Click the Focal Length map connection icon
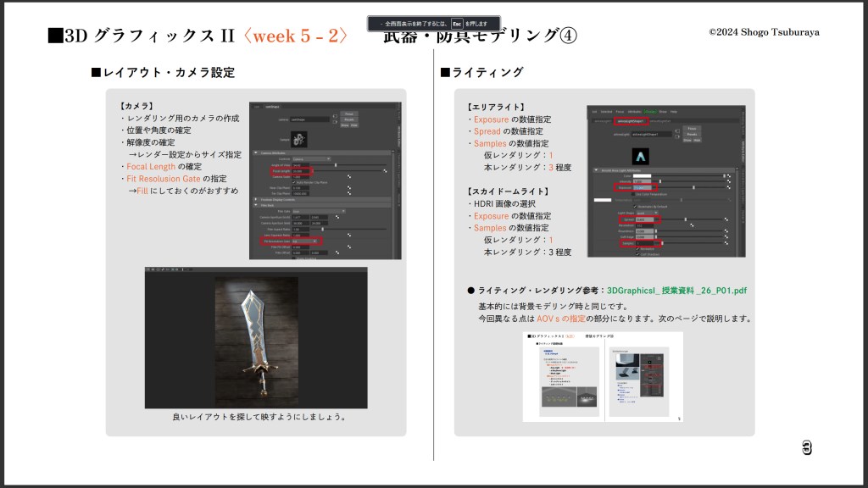Image resolution: width=868 pixels, height=488 pixels. (385, 170)
